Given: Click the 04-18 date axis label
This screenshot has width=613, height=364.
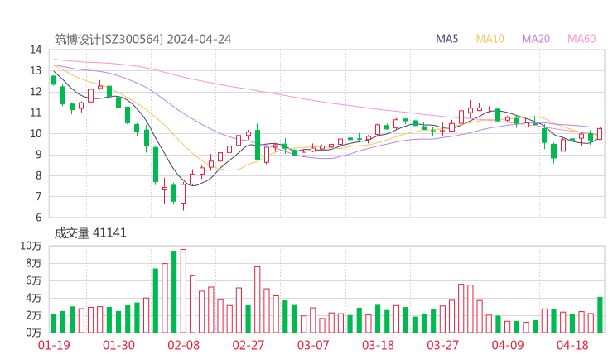Looking at the screenshot, I should coord(572,345).
